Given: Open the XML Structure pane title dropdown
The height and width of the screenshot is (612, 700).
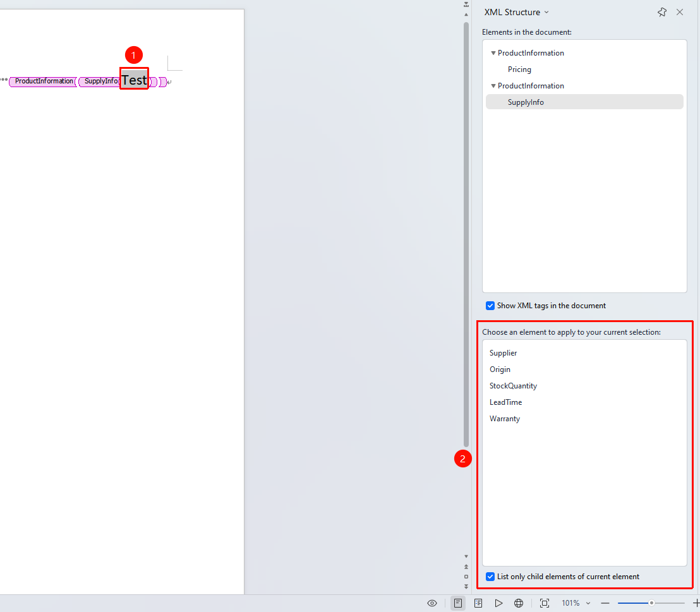Looking at the screenshot, I should tap(546, 12).
